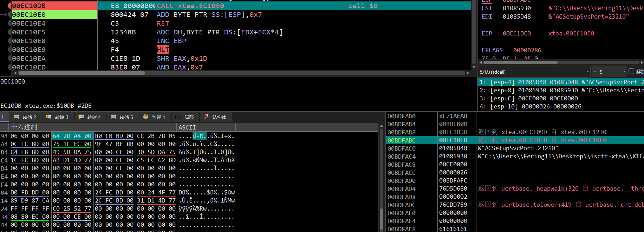This screenshot has height=232, width=644.
Task: Click stack value 76CDD7B9 tolower return
Action: tap(453, 205)
